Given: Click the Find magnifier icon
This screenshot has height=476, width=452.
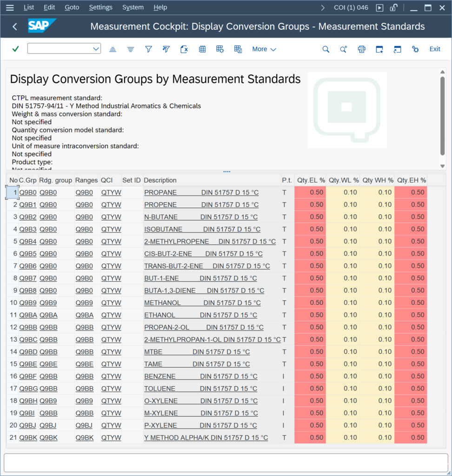Looking at the screenshot, I should tap(326, 49).
